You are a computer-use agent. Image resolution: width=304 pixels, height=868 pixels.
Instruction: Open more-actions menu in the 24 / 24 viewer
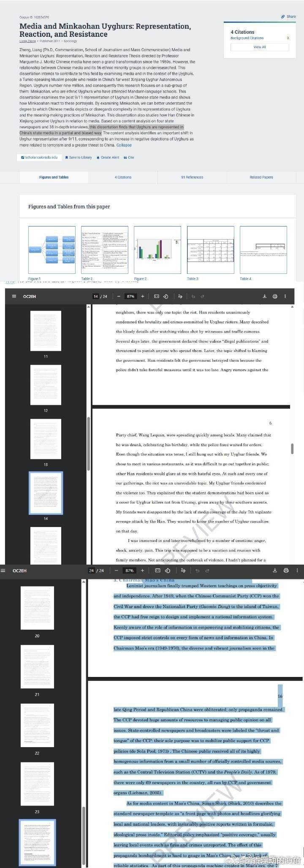[297, 570]
